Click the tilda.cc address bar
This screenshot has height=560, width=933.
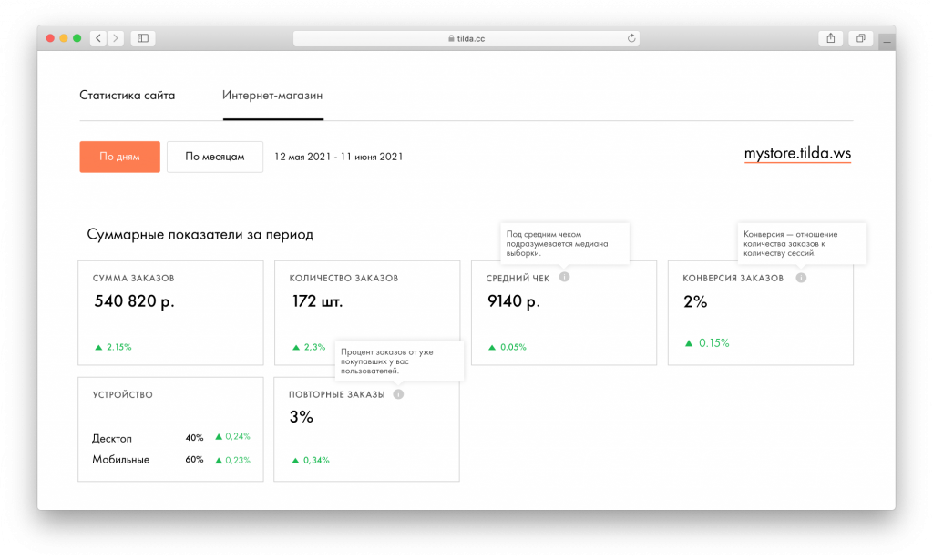tap(466, 38)
